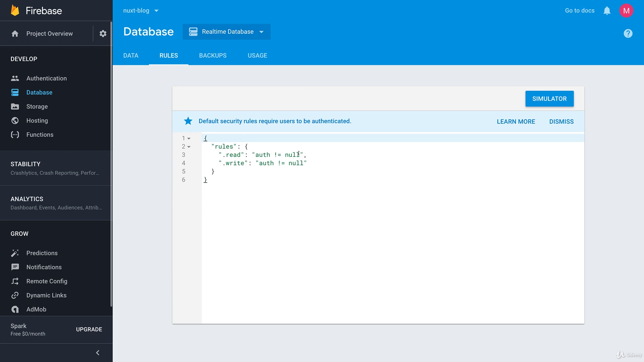644x362 pixels.
Task: Switch to the DATA tab
Action: coord(131,56)
